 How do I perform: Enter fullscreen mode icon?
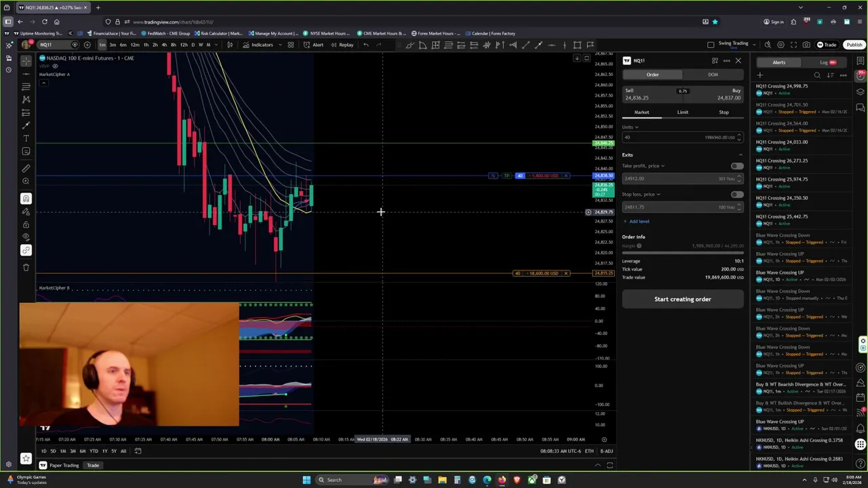(x=793, y=45)
